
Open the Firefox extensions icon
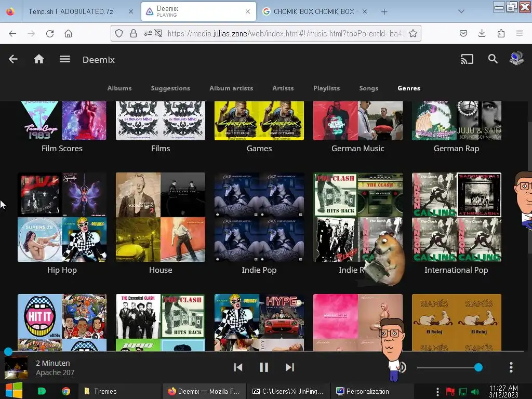coord(501,33)
